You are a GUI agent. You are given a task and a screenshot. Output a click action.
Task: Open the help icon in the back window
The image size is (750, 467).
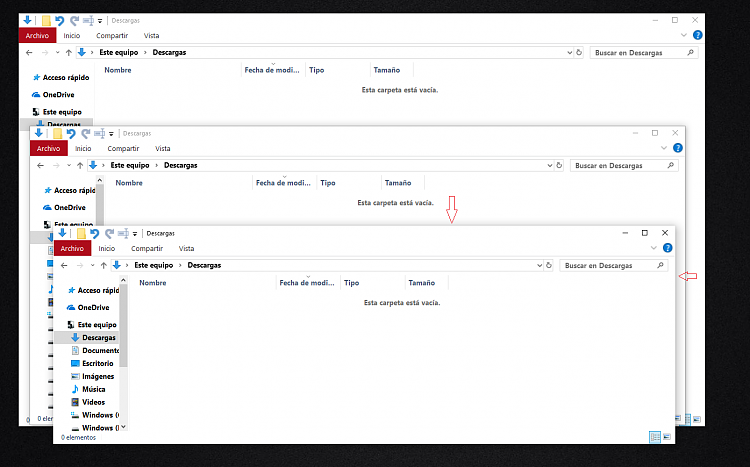click(x=698, y=35)
